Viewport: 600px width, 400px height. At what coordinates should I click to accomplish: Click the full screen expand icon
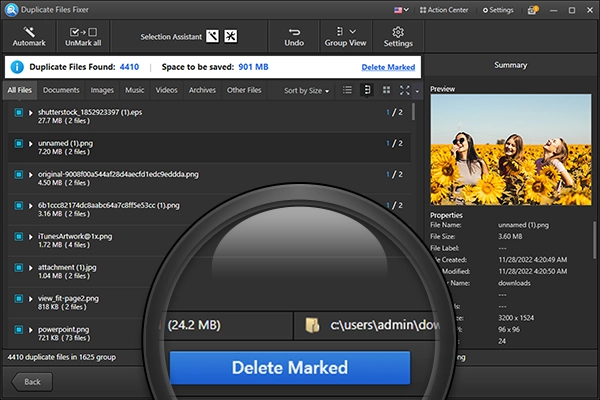point(404,90)
